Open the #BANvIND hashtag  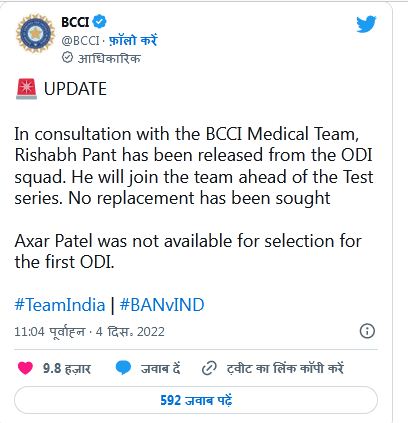[x=162, y=305]
